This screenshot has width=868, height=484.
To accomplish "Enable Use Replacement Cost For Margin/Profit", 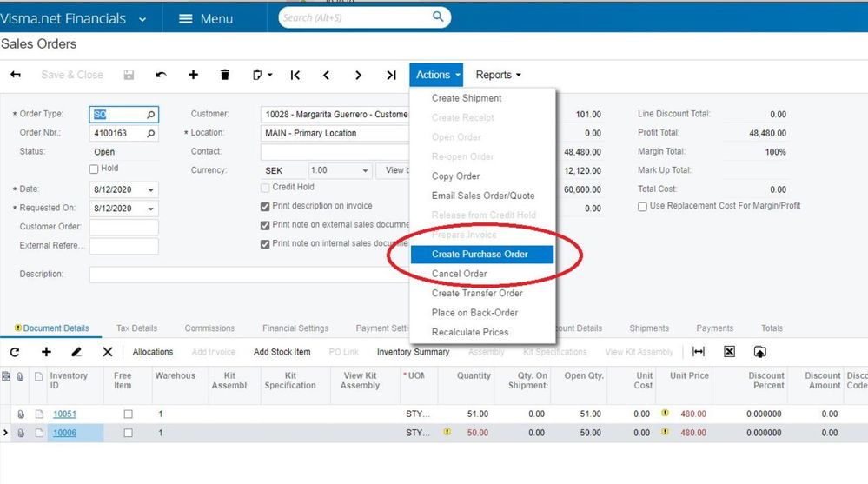I will click(x=642, y=207).
